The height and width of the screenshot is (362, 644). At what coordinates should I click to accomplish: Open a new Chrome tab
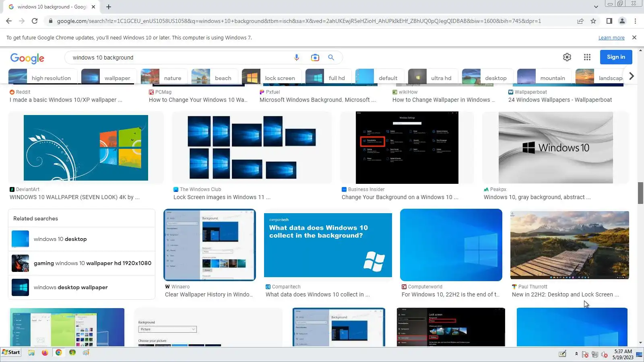coord(109,7)
